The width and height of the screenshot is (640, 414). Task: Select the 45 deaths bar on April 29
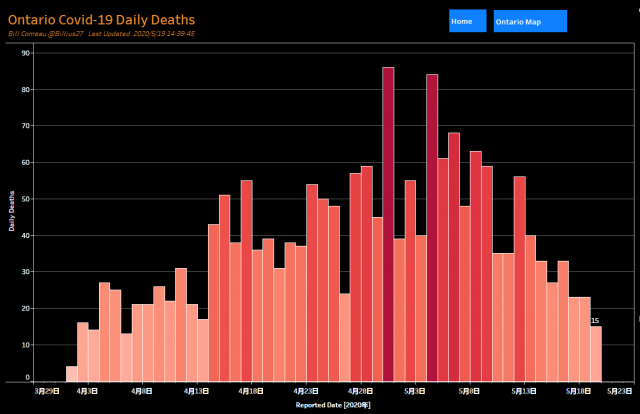pyautogui.click(x=378, y=300)
